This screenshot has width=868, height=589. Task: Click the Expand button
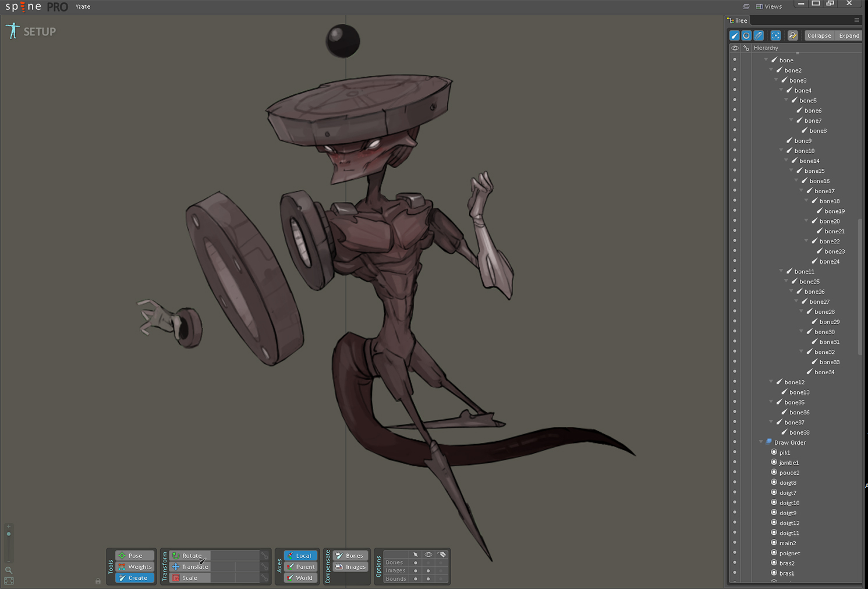point(849,36)
